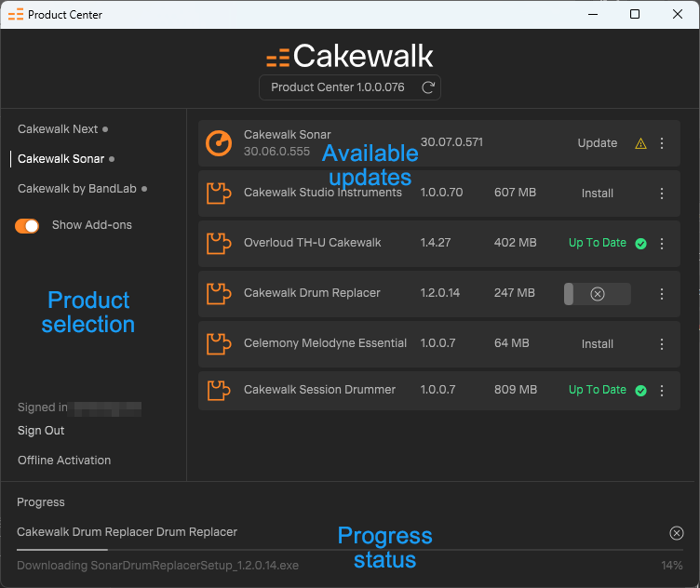Click the Progress section heading

[x=41, y=502]
